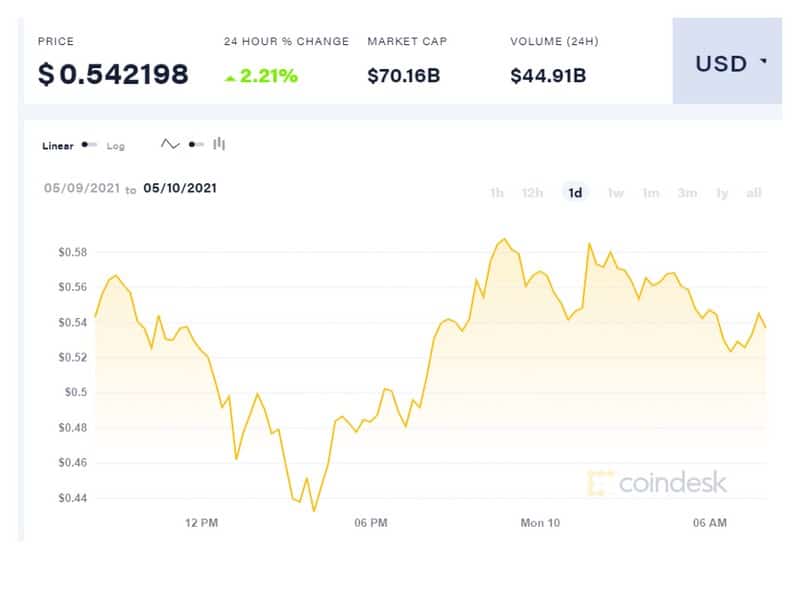Switch to the 1h time range

(x=496, y=193)
